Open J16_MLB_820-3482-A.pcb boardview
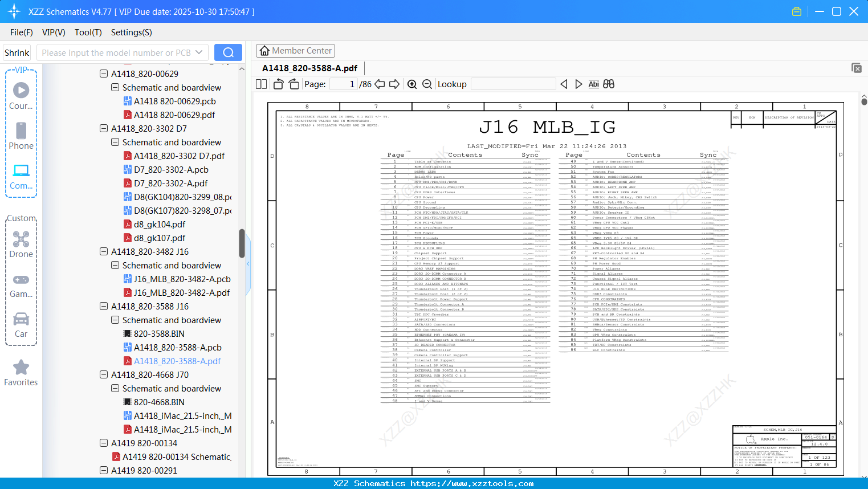This screenshot has width=868, height=489. [x=182, y=279]
